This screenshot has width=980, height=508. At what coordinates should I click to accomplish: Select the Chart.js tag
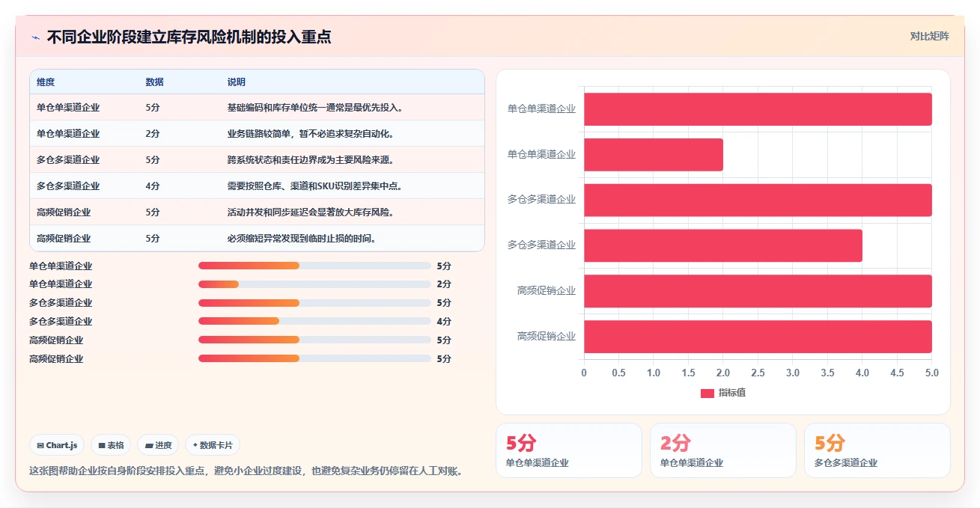pyautogui.click(x=57, y=445)
